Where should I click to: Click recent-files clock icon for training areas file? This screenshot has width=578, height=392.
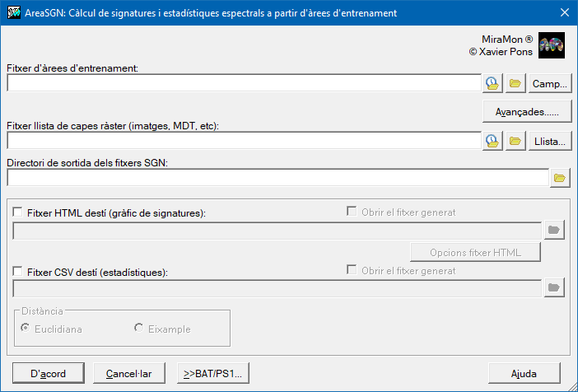[x=492, y=83]
